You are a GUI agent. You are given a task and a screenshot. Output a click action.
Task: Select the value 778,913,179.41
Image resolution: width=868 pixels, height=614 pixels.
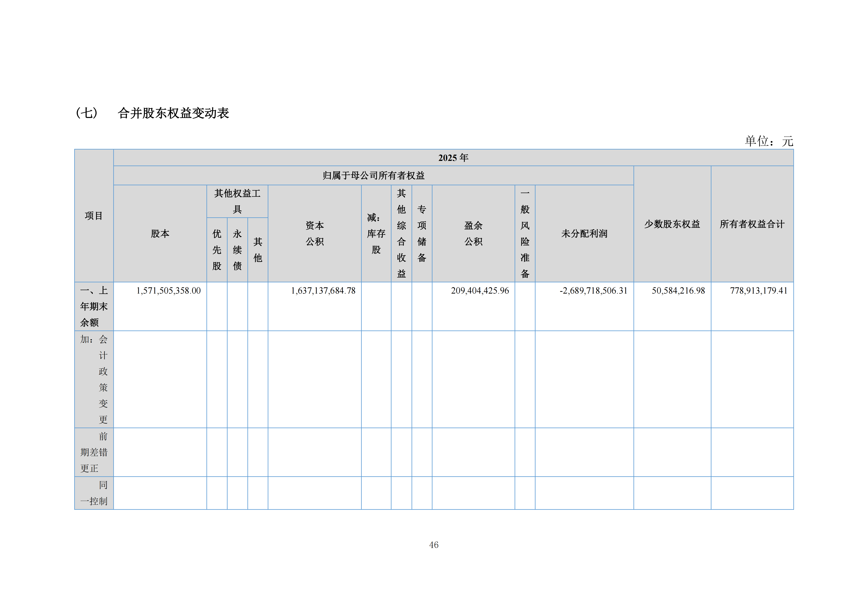tap(759, 291)
